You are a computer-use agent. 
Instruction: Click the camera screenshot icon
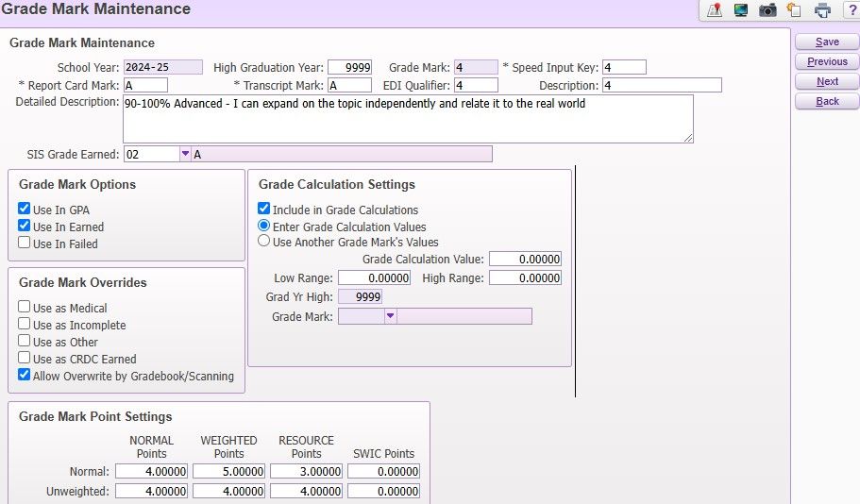pos(767,10)
